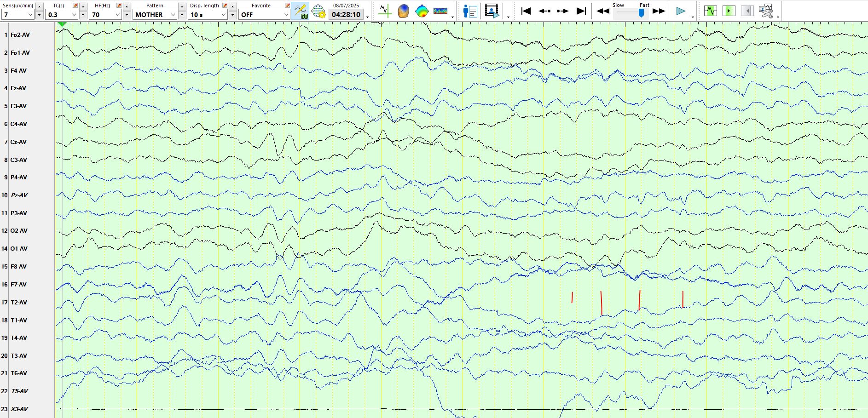Screen dimensions: 868x418
Task: Open the 2D topographic scalp map
Action: (422, 11)
